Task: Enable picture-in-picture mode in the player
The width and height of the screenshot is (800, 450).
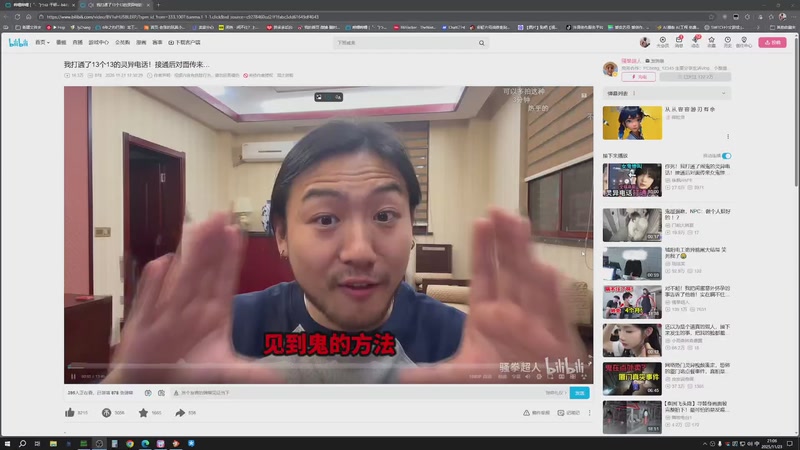Action: point(551,377)
